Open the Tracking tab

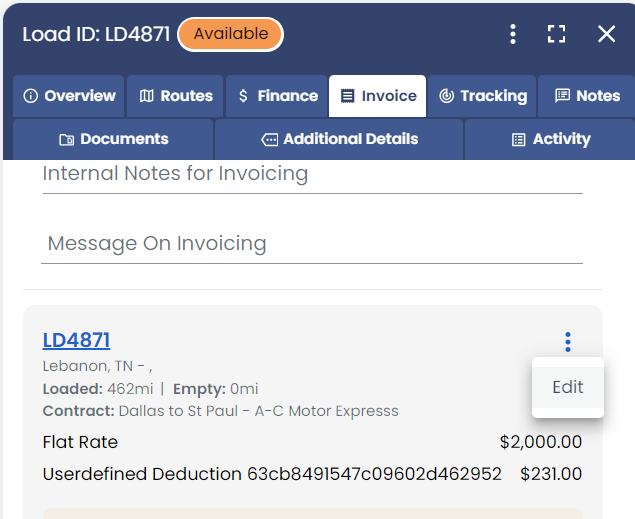coord(482,96)
